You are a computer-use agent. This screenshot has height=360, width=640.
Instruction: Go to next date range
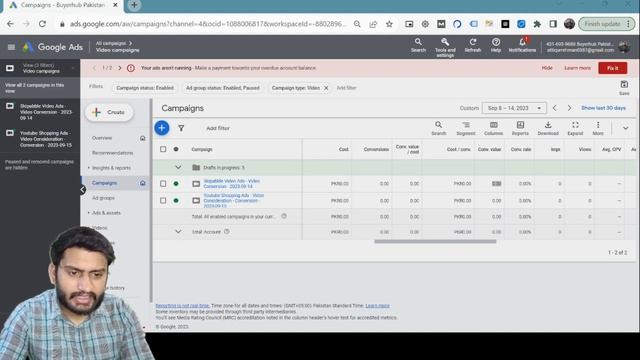569,108
